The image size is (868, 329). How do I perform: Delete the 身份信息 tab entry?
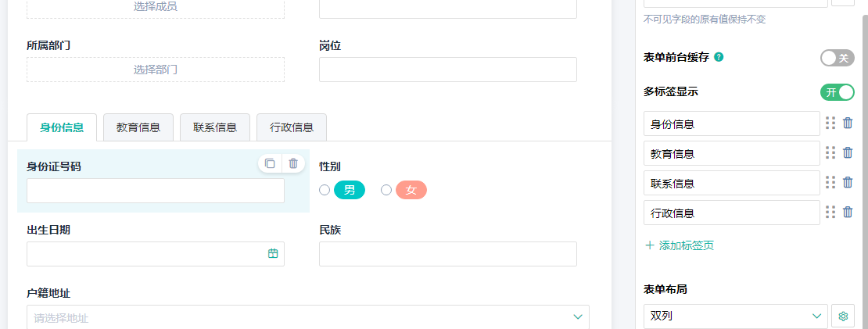[848, 123]
